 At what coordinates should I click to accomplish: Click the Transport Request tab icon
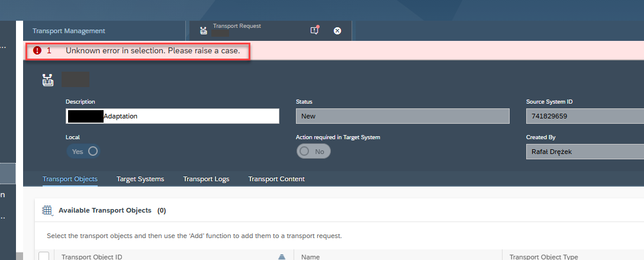(x=203, y=31)
